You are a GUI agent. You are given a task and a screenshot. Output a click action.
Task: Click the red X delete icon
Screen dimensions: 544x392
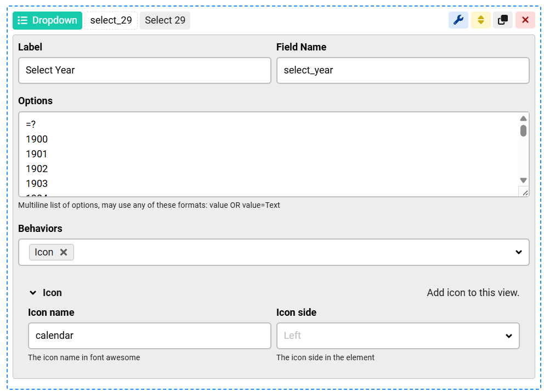[x=525, y=20]
